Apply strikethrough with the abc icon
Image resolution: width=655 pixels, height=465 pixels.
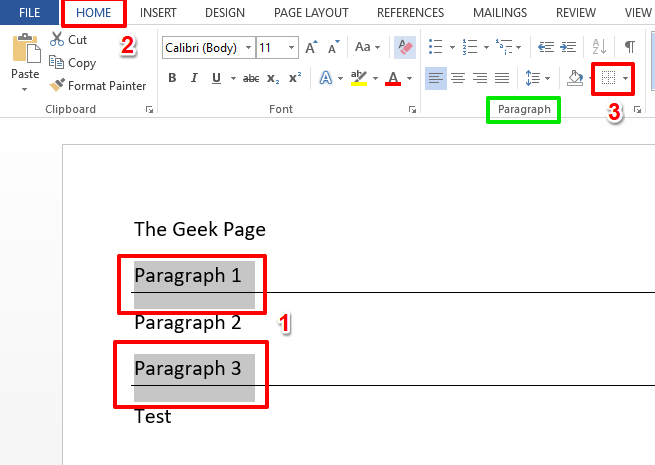coord(251,78)
